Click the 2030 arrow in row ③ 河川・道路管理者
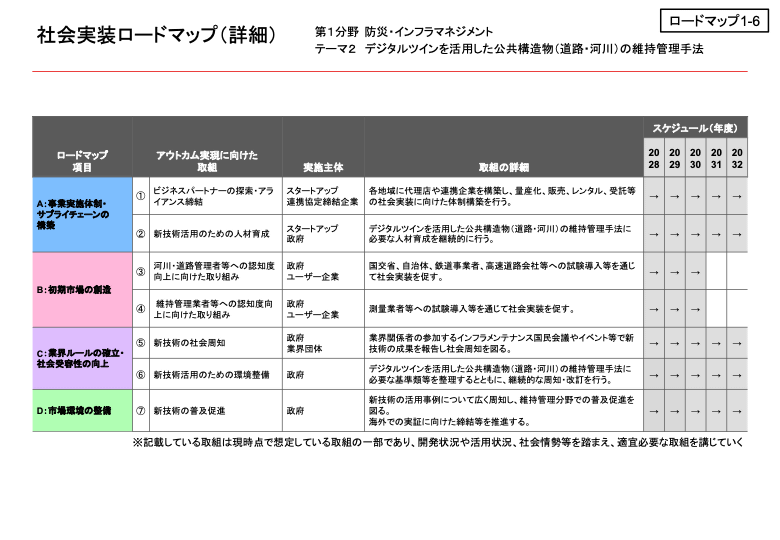780x540 pixels. (695, 271)
